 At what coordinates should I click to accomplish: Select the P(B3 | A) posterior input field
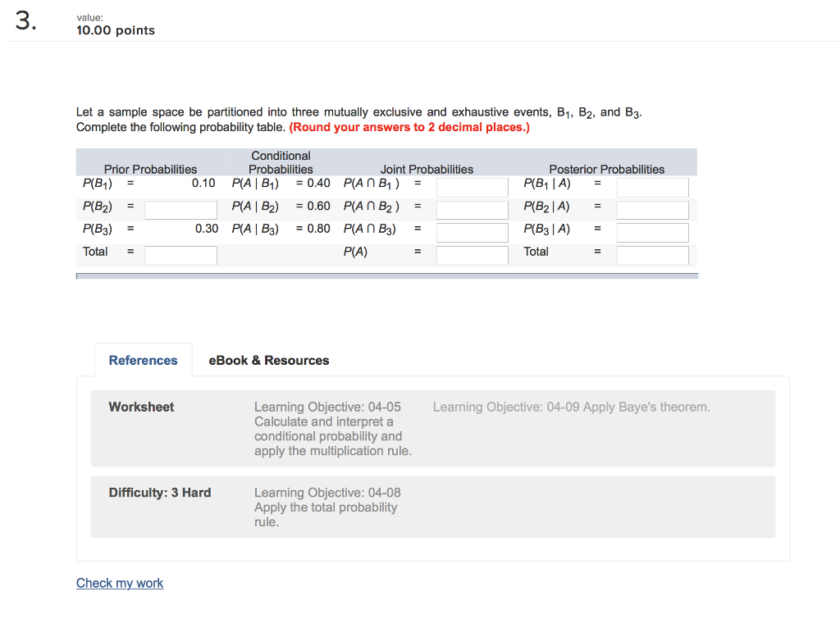(652, 233)
